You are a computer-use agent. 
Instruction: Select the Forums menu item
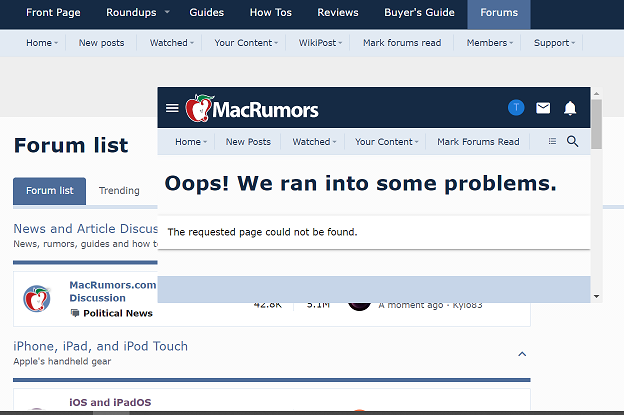point(499,14)
